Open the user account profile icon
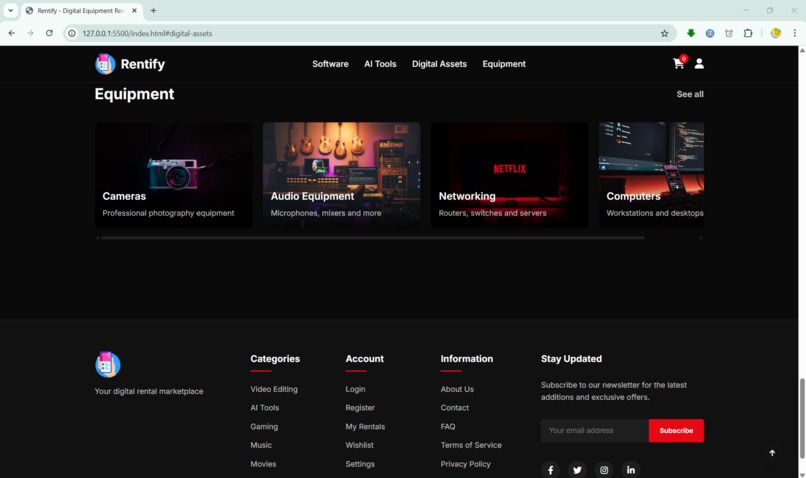Viewport: 806px width, 478px height. [x=699, y=64]
